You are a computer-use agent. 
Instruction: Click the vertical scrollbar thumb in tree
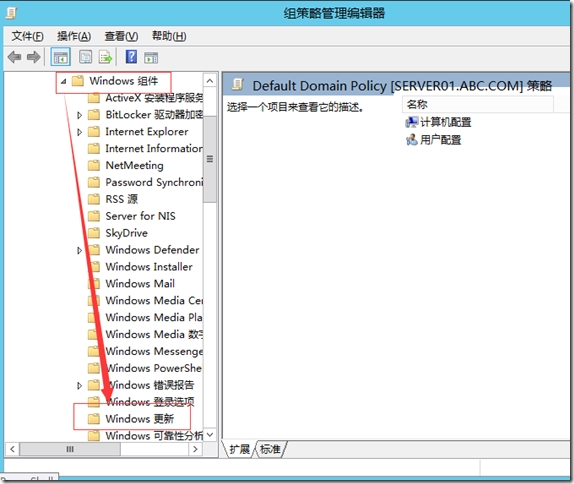(210, 159)
